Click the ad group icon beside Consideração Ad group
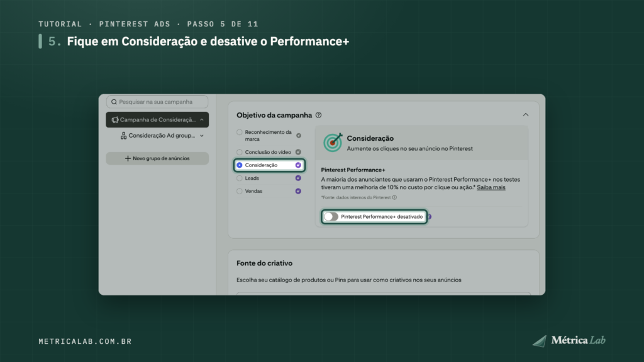644x362 pixels. tap(124, 136)
